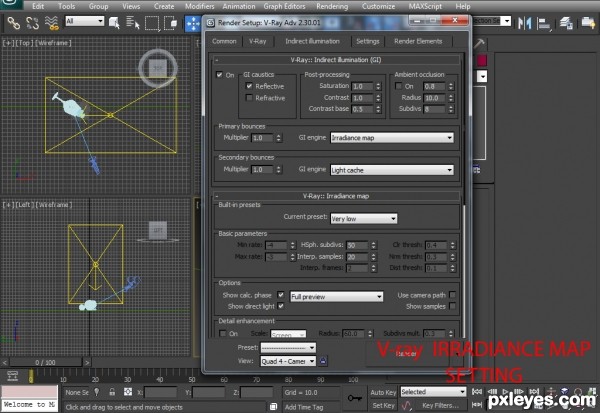The height and width of the screenshot is (413, 600).
Task: Open the View Quad 4 dropdown
Action: tap(288, 361)
